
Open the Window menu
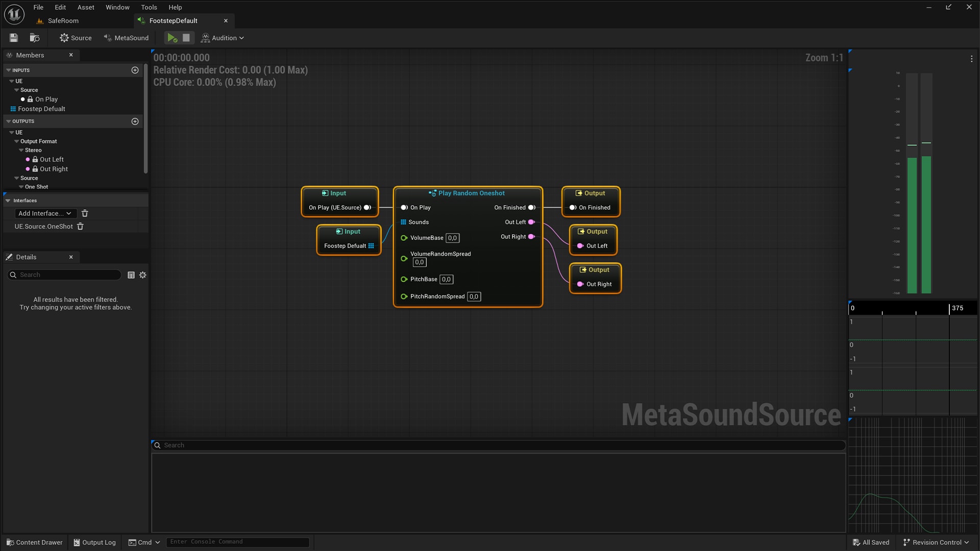117,7
